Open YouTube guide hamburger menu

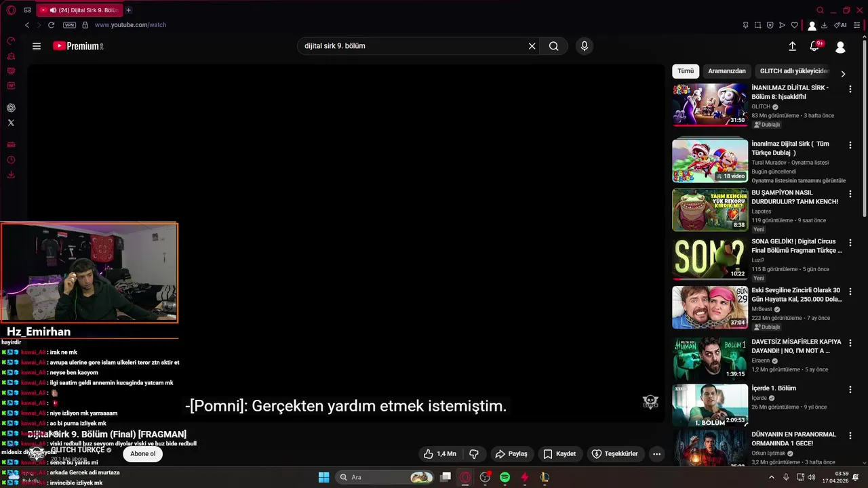pos(37,46)
